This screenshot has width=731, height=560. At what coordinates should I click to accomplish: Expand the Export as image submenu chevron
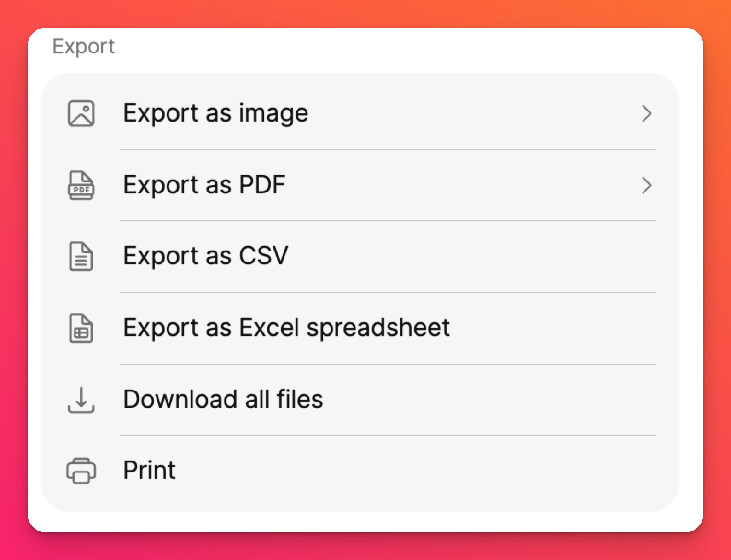point(646,113)
